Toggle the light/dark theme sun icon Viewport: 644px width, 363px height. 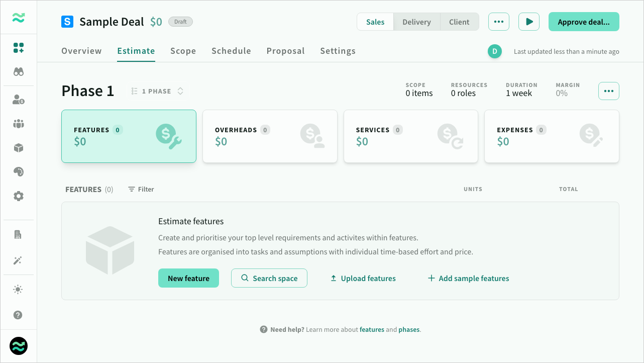pyautogui.click(x=19, y=290)
